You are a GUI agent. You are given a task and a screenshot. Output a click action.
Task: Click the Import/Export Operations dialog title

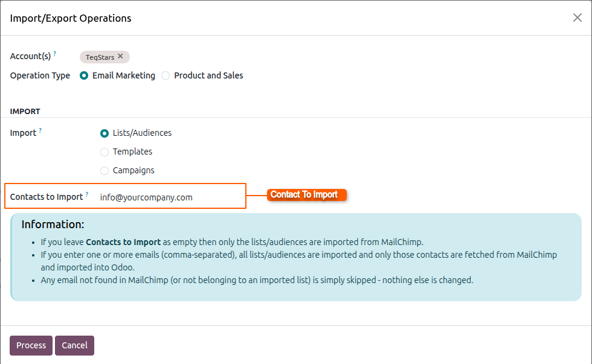71,18
